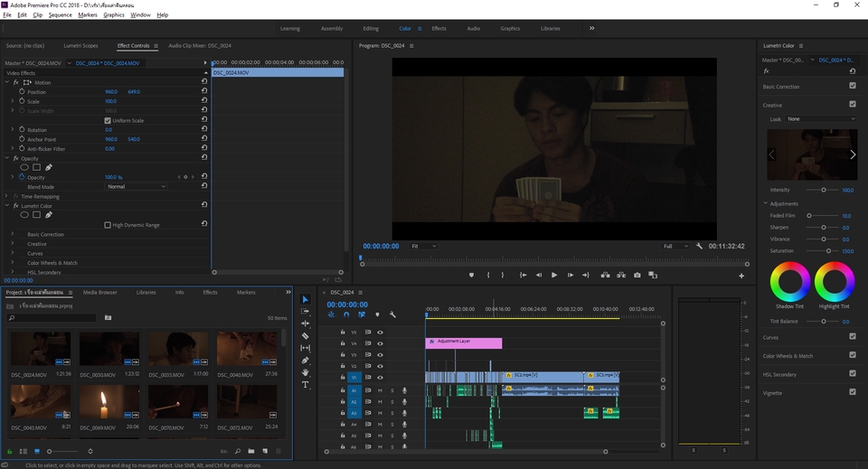Click New Item icon in Project panel
Viewport: 868px width, 469px height.
(265, 451)
